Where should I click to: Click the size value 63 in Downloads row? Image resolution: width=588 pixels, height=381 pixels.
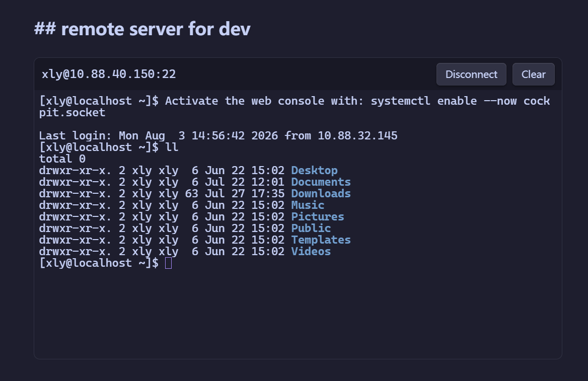click(x=192, y=193)
